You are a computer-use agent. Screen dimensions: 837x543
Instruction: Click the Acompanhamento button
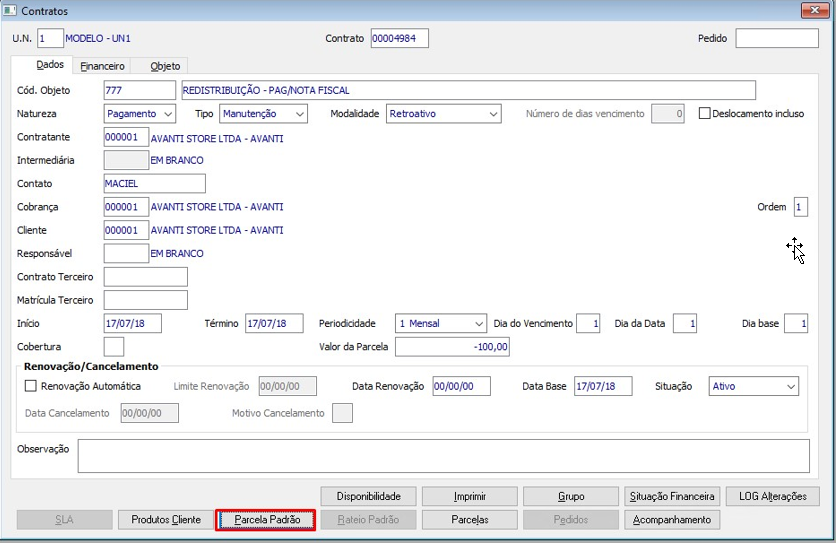[672, 520]
